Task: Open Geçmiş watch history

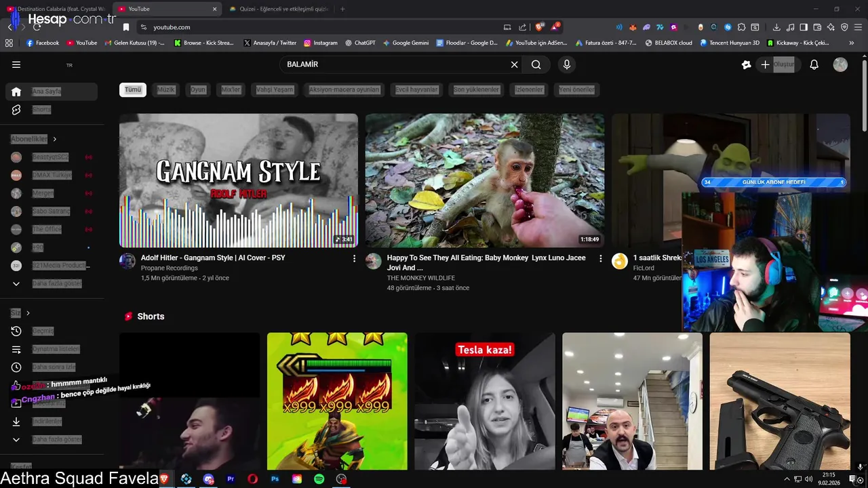Action: pos(52,331)
